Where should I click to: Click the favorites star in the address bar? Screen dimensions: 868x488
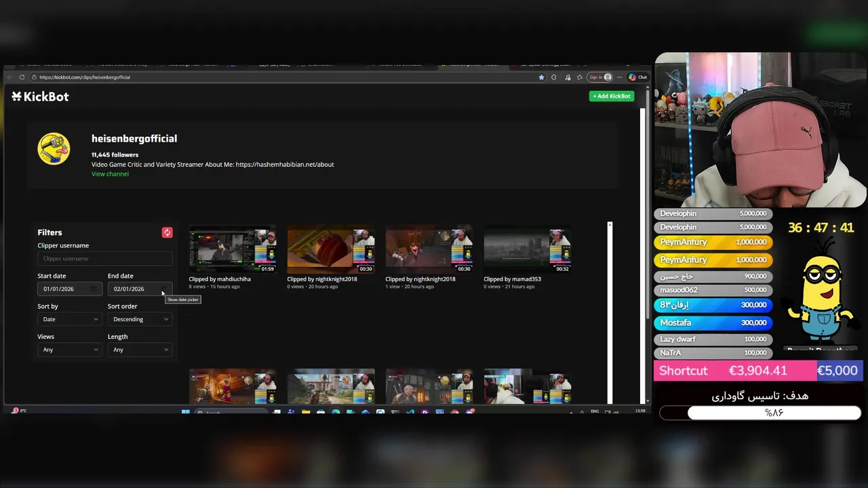coord(541,77)
